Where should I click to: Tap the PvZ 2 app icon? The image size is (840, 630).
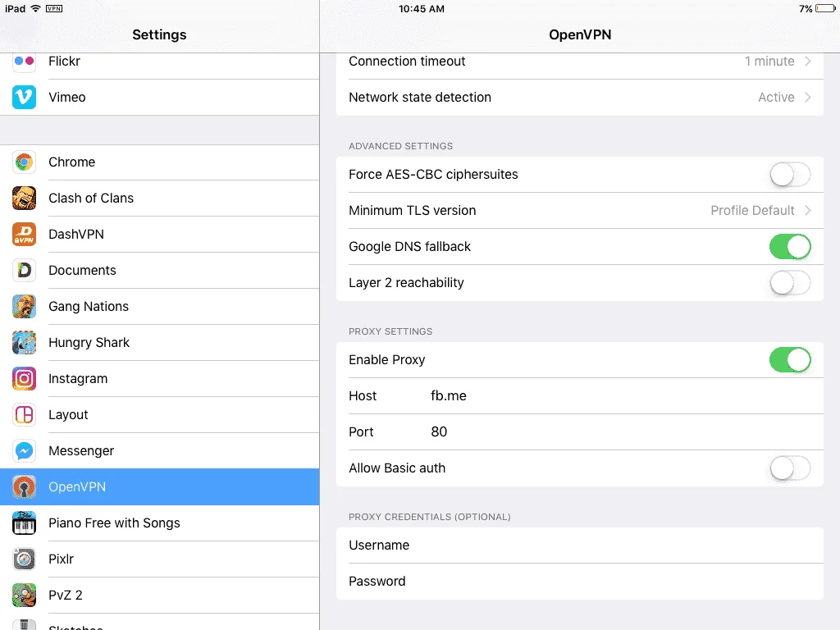[24, 596]
